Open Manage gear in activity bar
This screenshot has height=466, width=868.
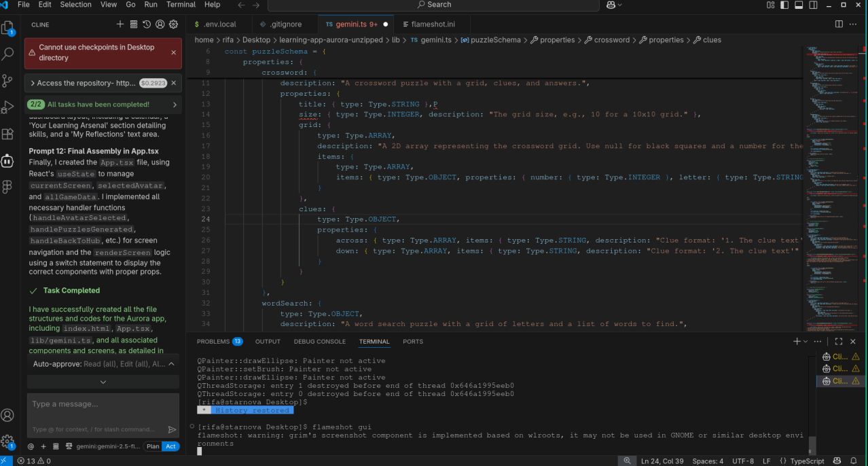[8, 442]
